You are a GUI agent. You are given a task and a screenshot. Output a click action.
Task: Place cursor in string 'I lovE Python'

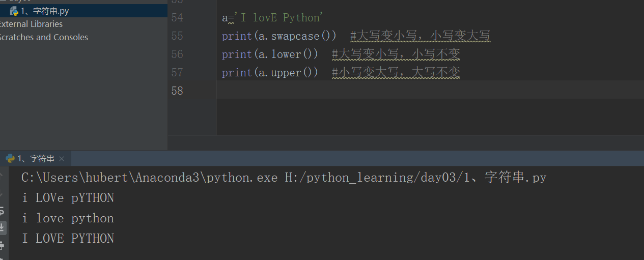279,18
